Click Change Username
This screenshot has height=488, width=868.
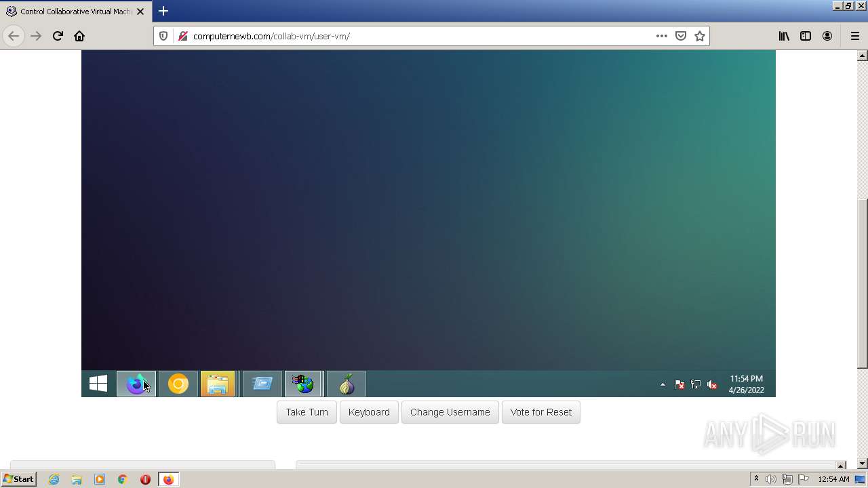[450, 412]
